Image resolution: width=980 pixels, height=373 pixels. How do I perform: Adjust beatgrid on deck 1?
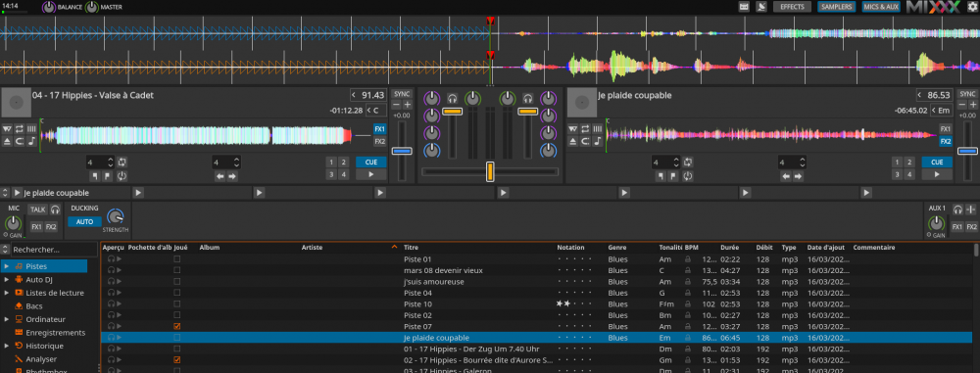coord(31,128)
